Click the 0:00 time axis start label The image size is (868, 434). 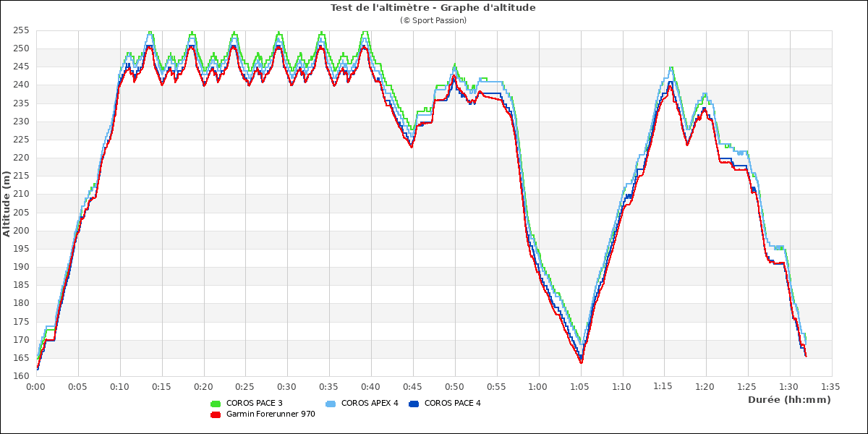tap(36, 387)
